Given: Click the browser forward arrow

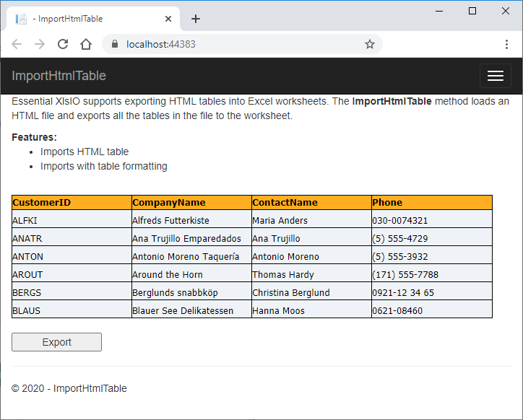Looking at the screenshot, I should pos(40,44).
